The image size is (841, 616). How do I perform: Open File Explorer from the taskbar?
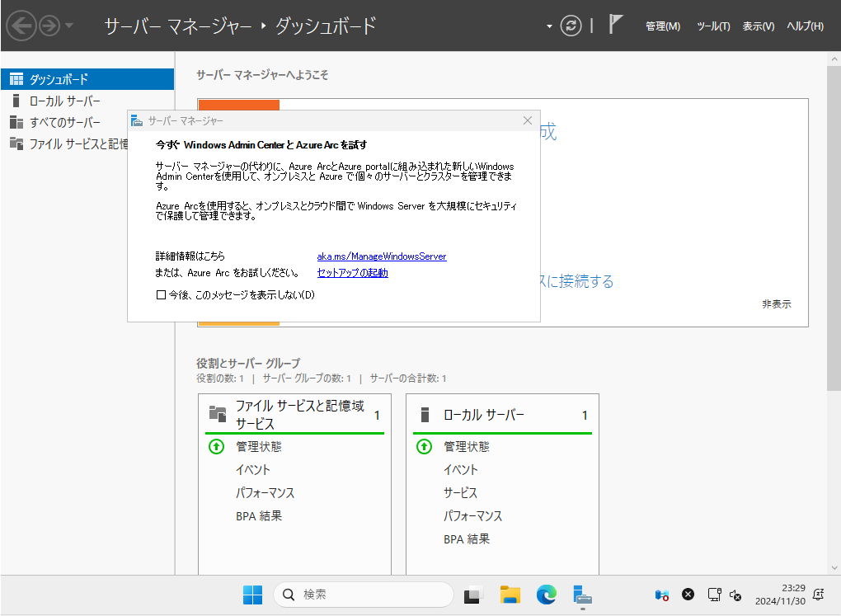[510, 595]
